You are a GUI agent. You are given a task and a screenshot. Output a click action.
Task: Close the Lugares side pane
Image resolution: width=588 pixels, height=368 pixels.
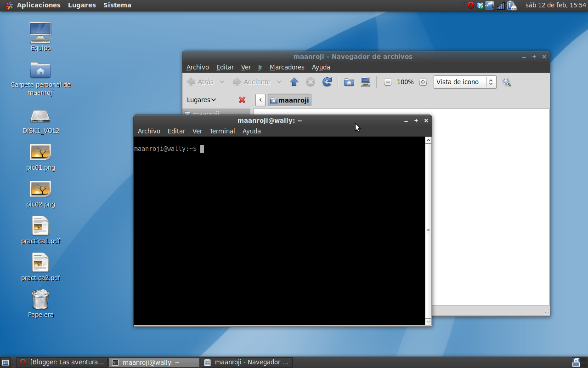click(242, 100)
